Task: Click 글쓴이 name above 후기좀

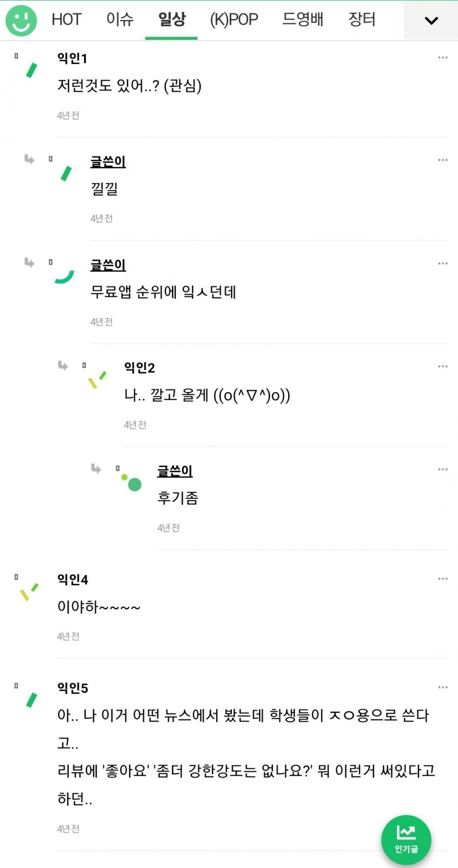Action: point(175,471)
